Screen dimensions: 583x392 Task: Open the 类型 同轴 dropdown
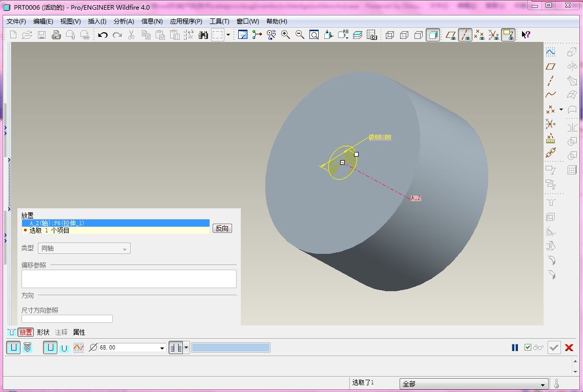85,248
